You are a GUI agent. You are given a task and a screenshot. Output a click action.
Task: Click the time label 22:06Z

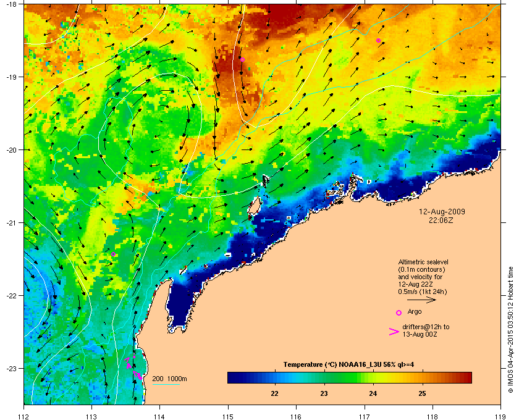441,220
